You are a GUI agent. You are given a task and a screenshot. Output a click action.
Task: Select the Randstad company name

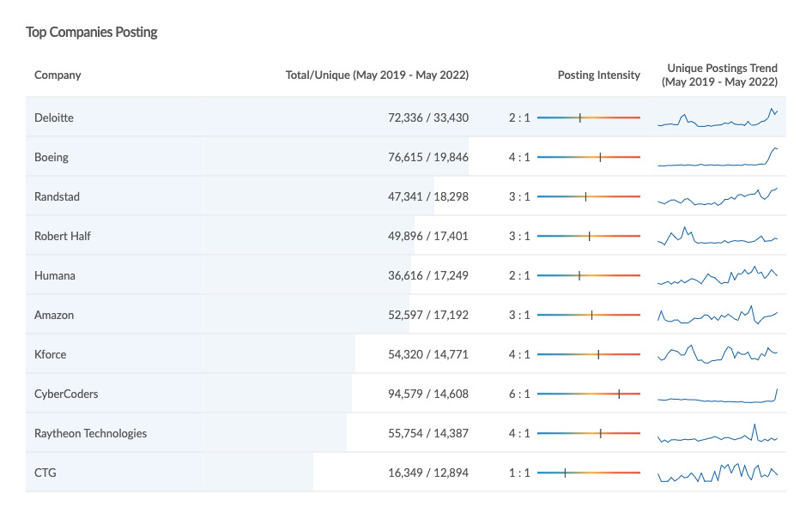pos(57,196)
